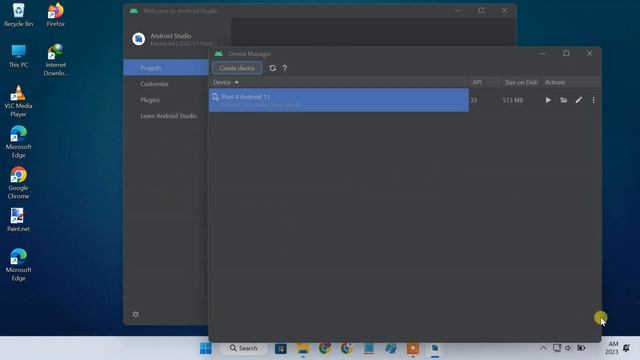Open Internet Download Manager desktop shortcut

pyautogui.click(x=56, y=60)
